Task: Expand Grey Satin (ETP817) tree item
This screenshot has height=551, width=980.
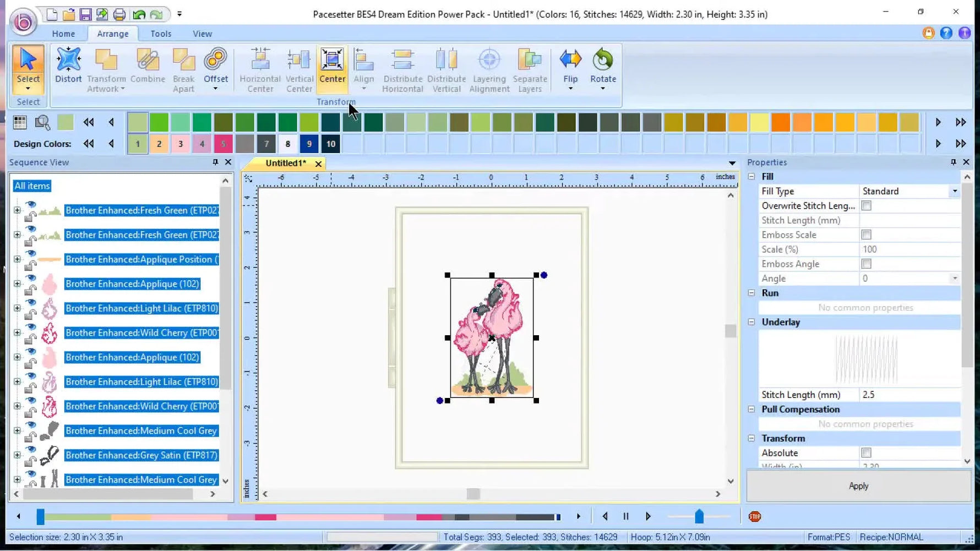Action: click(17, 455)
